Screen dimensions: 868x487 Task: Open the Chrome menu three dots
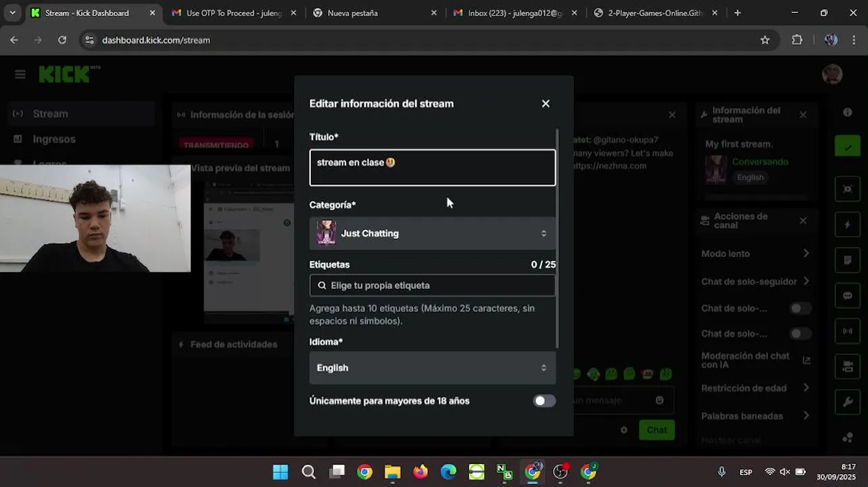pos(855,40)
